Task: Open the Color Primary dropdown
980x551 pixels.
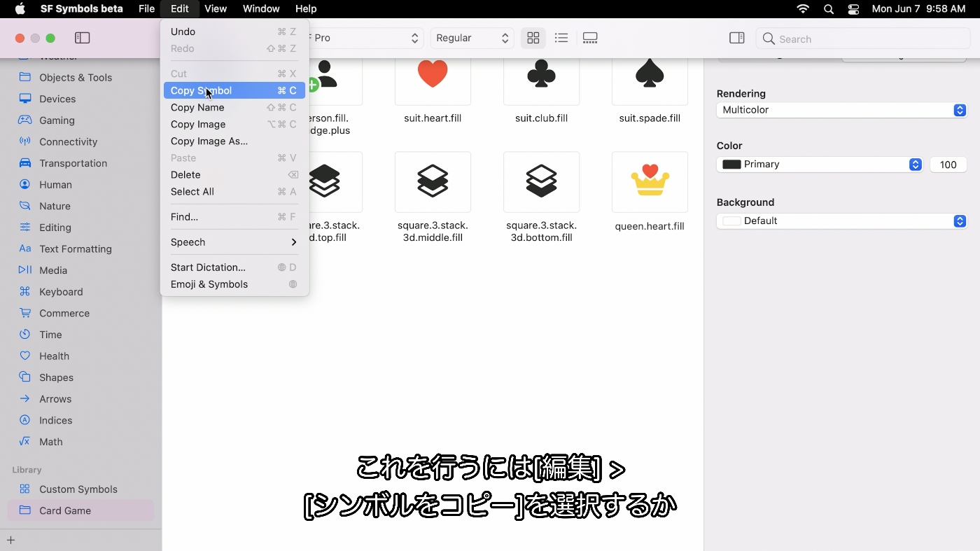Action: pyautogui.click(x=820, y=165)
